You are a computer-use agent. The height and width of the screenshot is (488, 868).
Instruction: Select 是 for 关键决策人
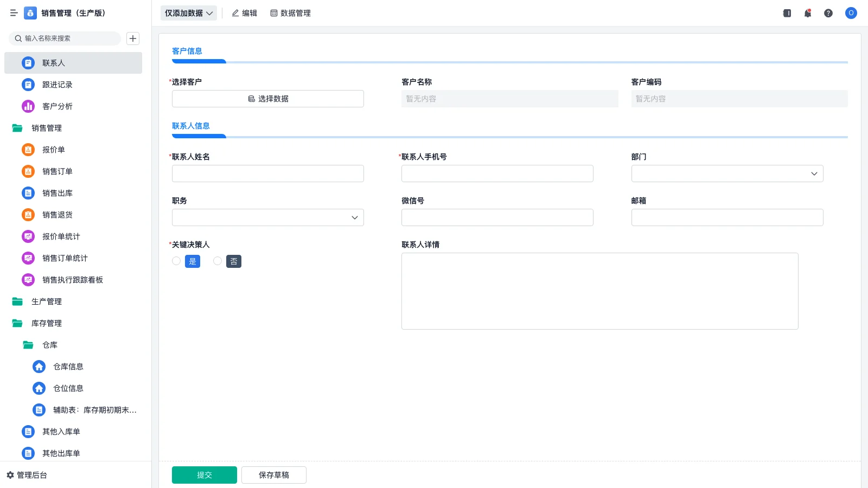(192, 261)
